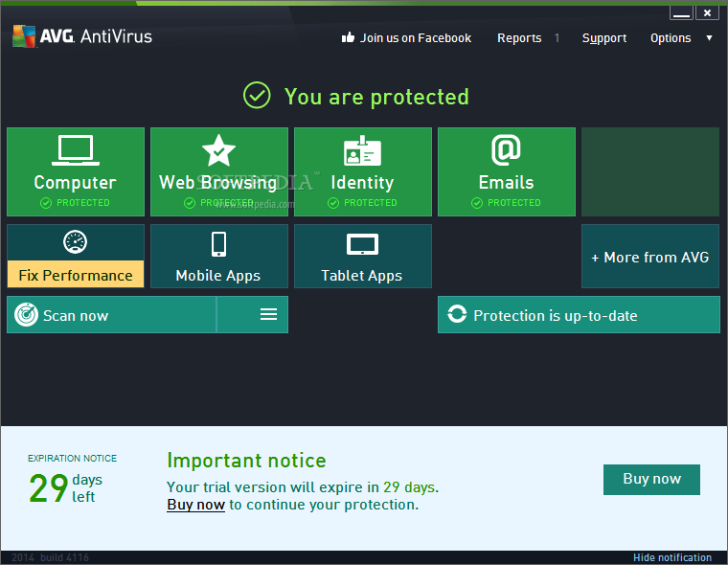Click Protection is up-to-date button

pyautogui.click(x=579, y=315)
